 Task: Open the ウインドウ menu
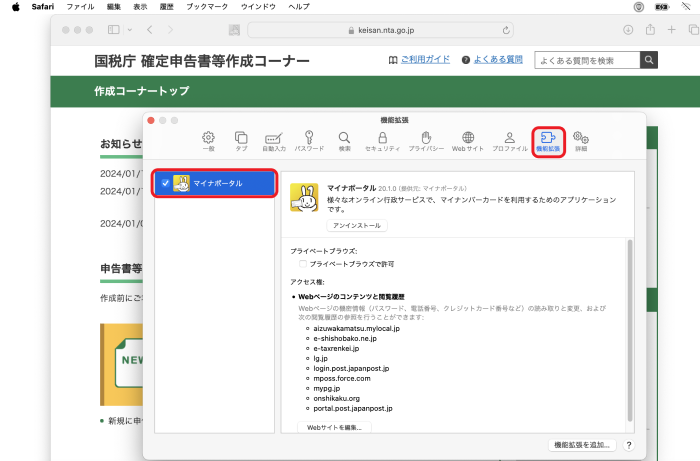coord(258,7)
